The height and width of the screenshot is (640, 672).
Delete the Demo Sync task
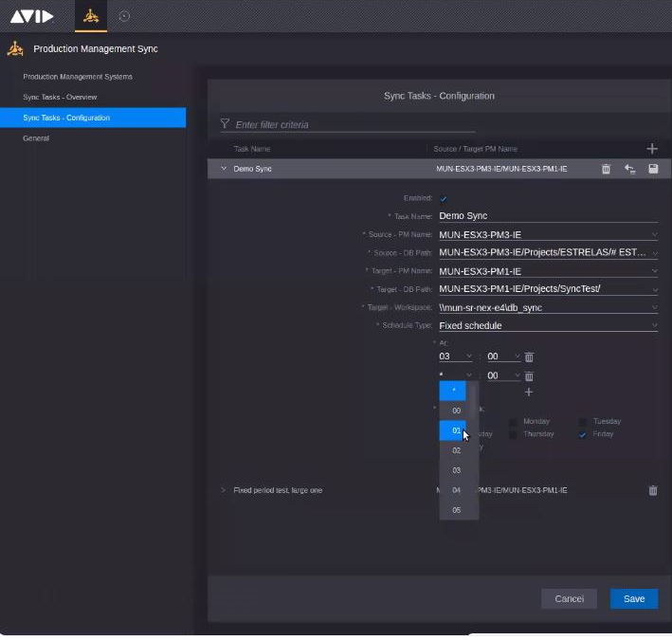[x=606, y=169]
